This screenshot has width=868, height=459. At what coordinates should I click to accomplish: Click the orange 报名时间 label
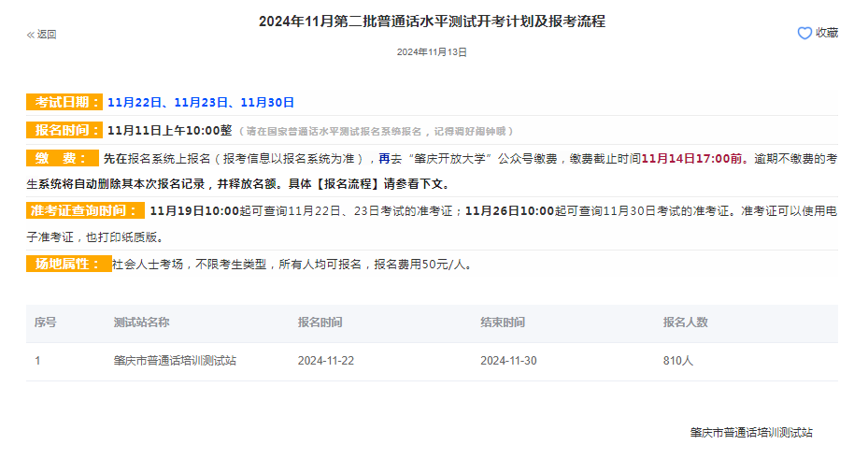[x=64, y=130]
